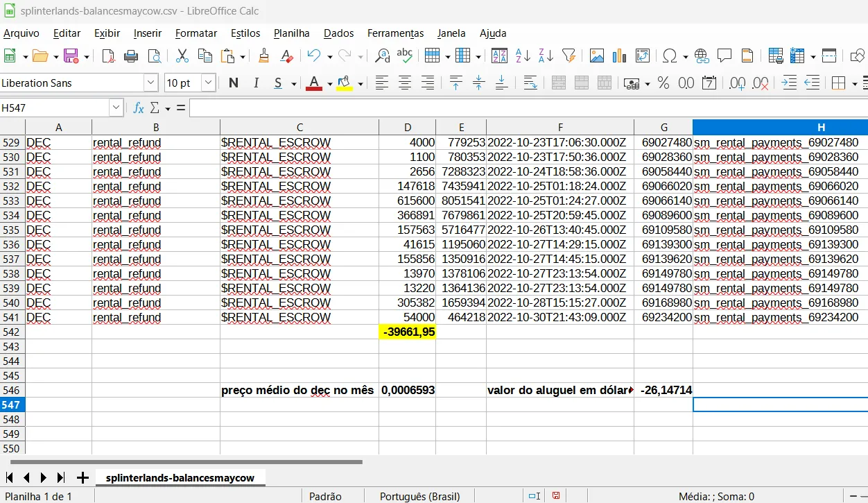Open Undo history dropdown arrow

point(329,57)
